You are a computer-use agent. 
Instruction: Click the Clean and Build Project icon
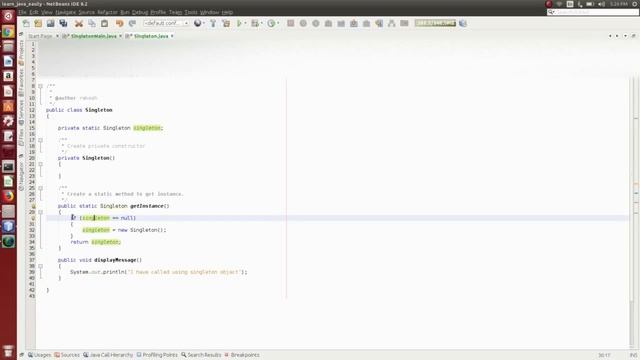tap(226, 23)
